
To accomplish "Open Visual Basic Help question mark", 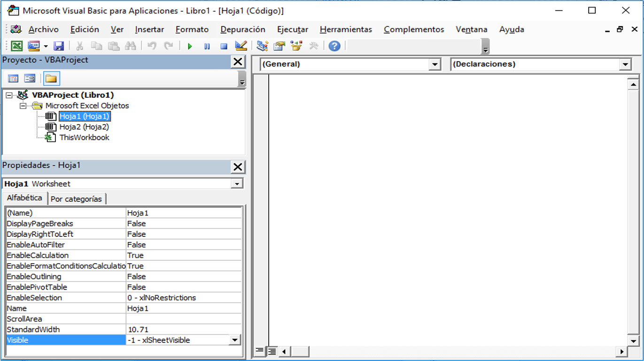I will point(334,46).
